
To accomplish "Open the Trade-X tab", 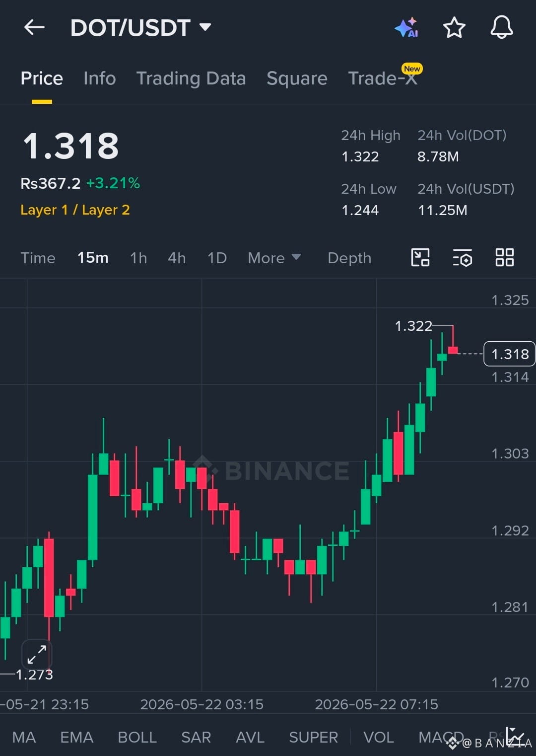I will pyautogui.click(x=383, y=78).
